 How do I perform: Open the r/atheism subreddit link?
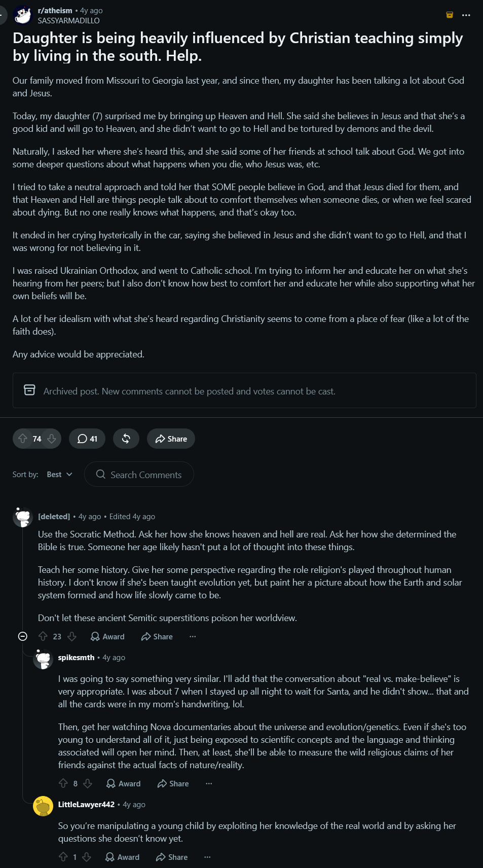tap(55, 10)
